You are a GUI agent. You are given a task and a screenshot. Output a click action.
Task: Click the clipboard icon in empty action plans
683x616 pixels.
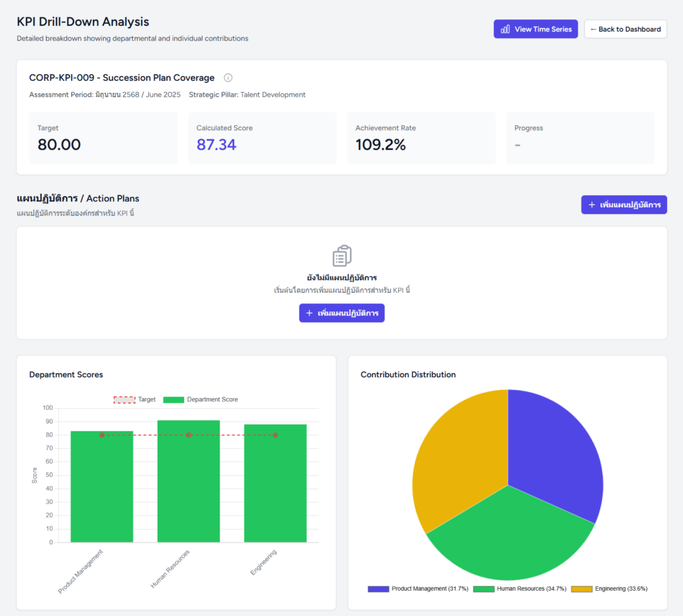tap(341, 256)
